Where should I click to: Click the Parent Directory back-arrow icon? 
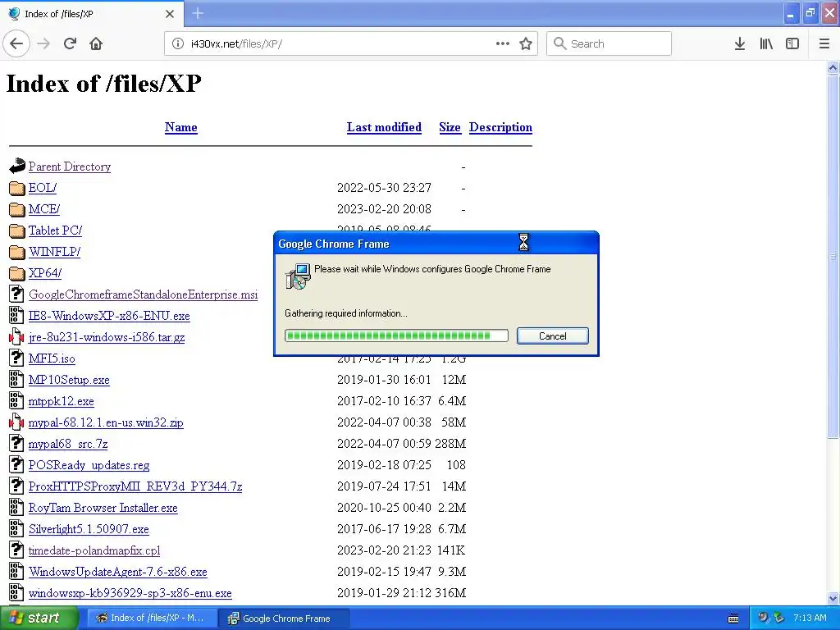[16, 166]
